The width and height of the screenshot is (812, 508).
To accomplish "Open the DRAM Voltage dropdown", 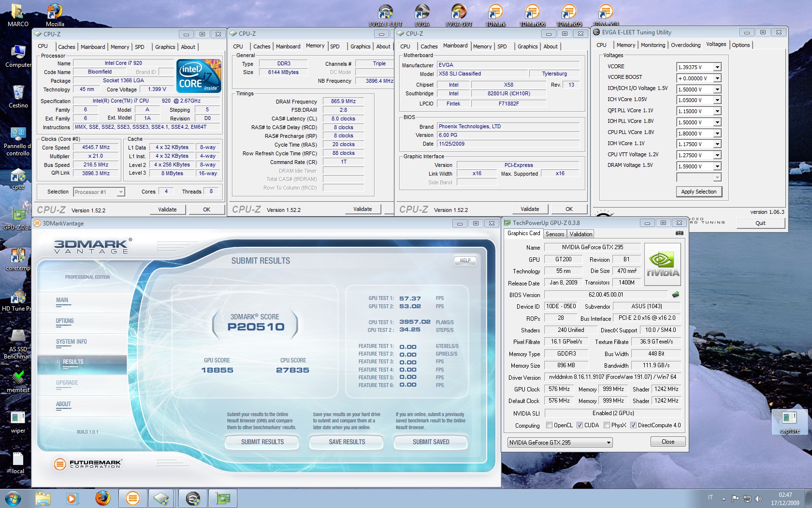I will pyautogui.click(x=717, y=166).
